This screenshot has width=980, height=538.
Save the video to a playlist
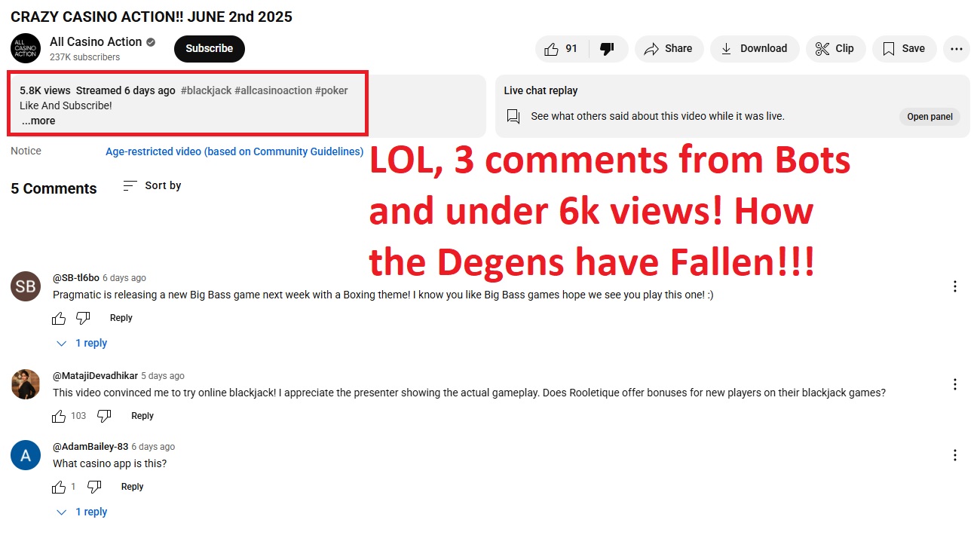(x=903, y=49)
